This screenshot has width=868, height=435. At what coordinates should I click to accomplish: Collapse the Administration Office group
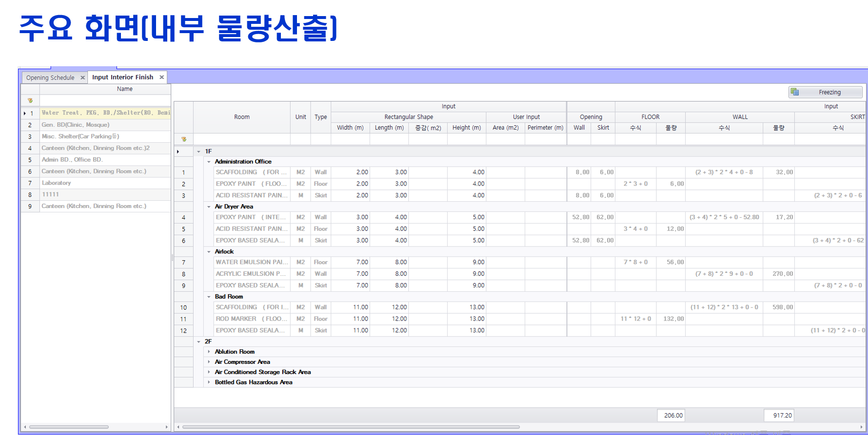point(209,162)
